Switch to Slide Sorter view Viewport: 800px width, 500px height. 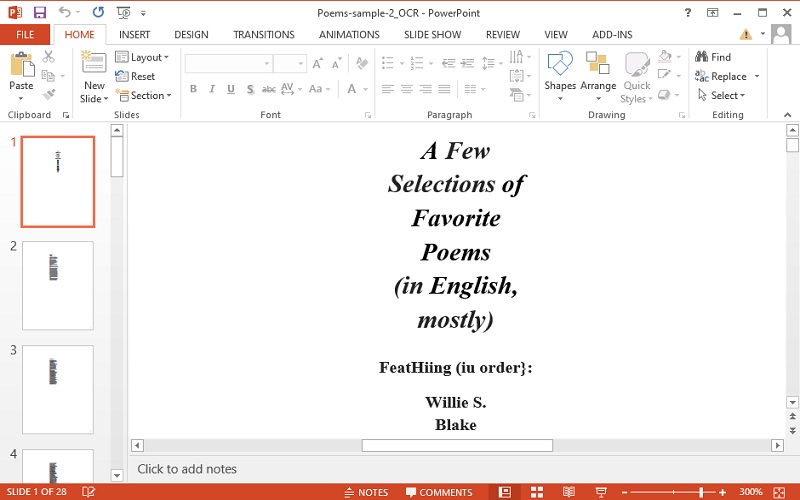click(x=537, y=492)
